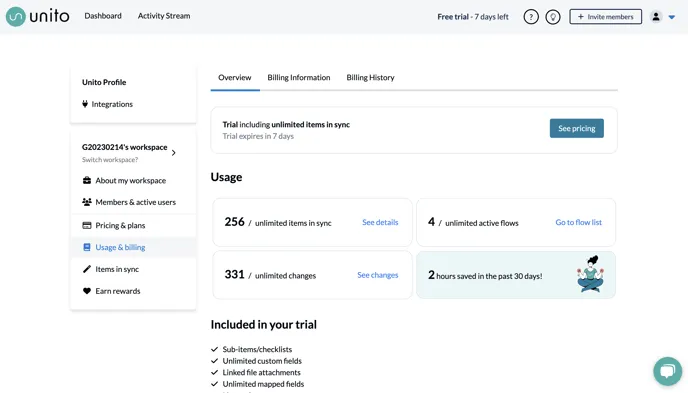688x393 pixels.
Task: Open Members & active users
Action: [136, 202]
